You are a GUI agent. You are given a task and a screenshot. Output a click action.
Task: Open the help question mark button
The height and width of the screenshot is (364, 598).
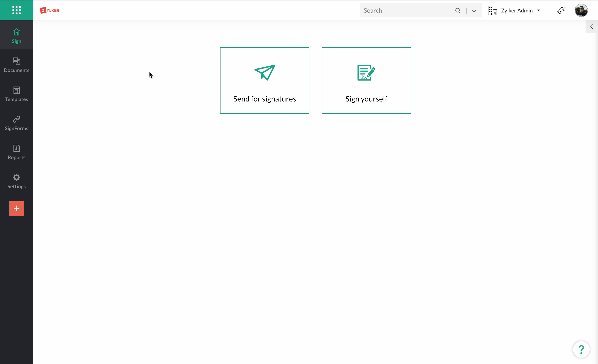[581, 349]
